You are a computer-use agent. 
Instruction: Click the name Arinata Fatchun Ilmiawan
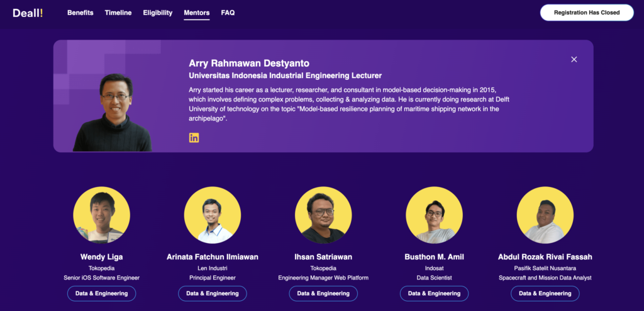click(213, 257)
